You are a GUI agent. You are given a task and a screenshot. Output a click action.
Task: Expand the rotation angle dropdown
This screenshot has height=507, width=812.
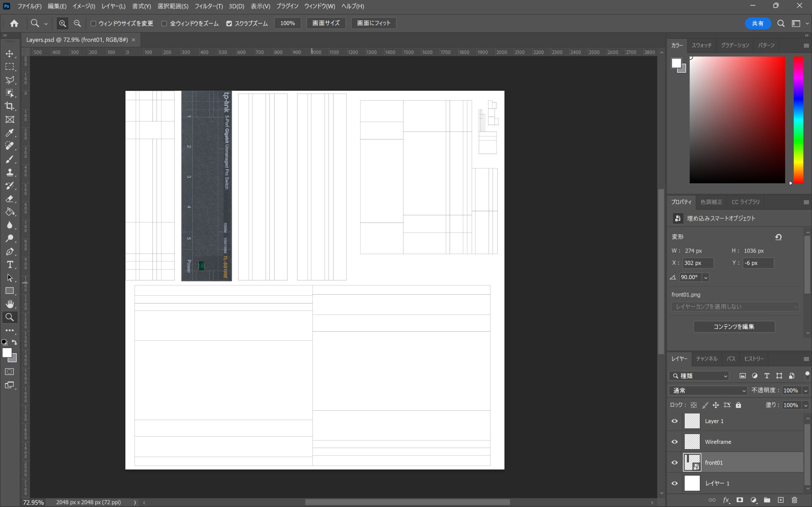(706, 277)
